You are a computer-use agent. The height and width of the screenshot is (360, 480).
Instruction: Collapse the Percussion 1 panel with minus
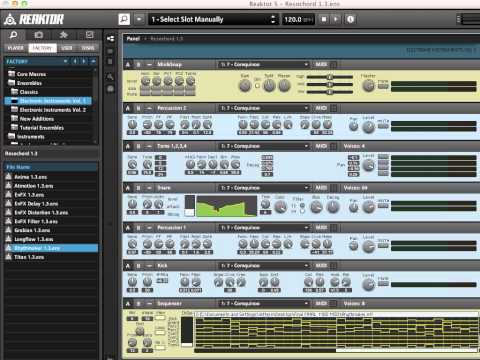tap(149, 228)
